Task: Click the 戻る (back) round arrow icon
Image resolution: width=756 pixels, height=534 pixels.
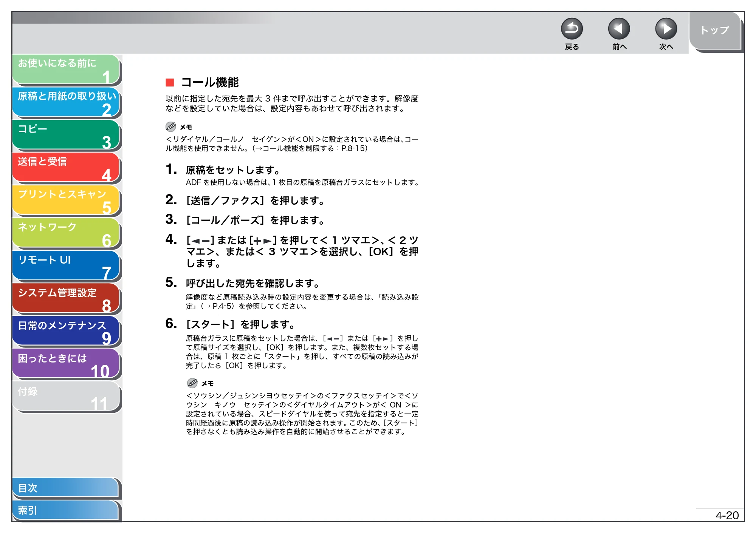Action: click(572, 29)
